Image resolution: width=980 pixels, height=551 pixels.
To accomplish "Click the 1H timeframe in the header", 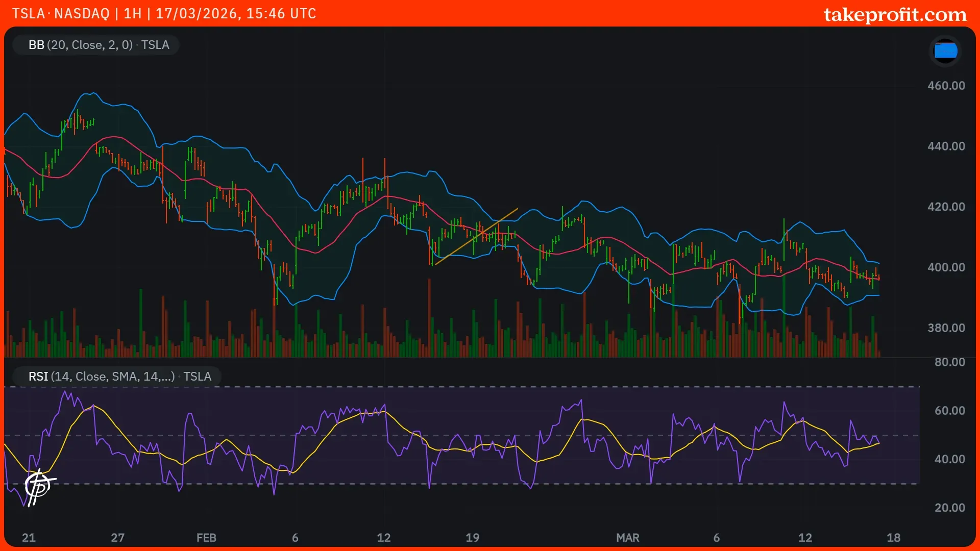I will pyautogui.click(x=133, y=14).
